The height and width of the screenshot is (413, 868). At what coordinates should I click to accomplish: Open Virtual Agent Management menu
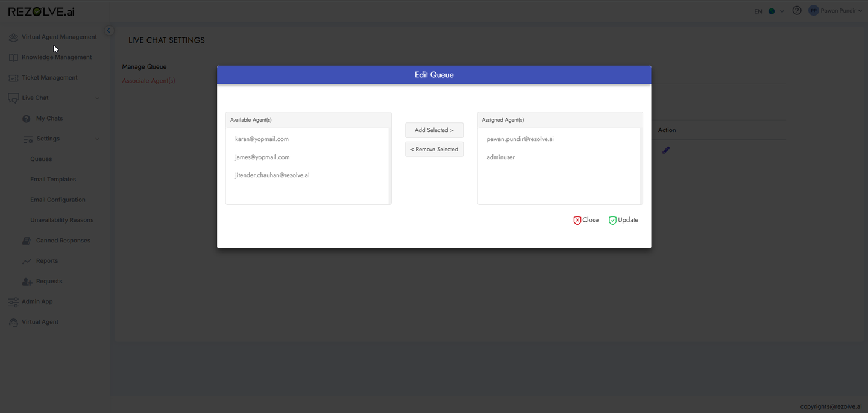tap(59, 37)
